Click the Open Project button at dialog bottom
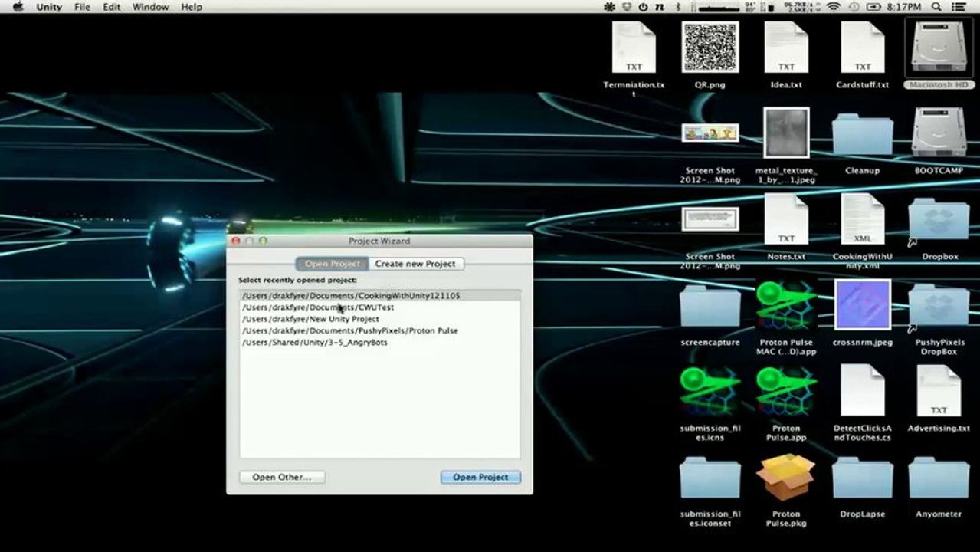This screenshot has height=552, width=980. [480, 477]
